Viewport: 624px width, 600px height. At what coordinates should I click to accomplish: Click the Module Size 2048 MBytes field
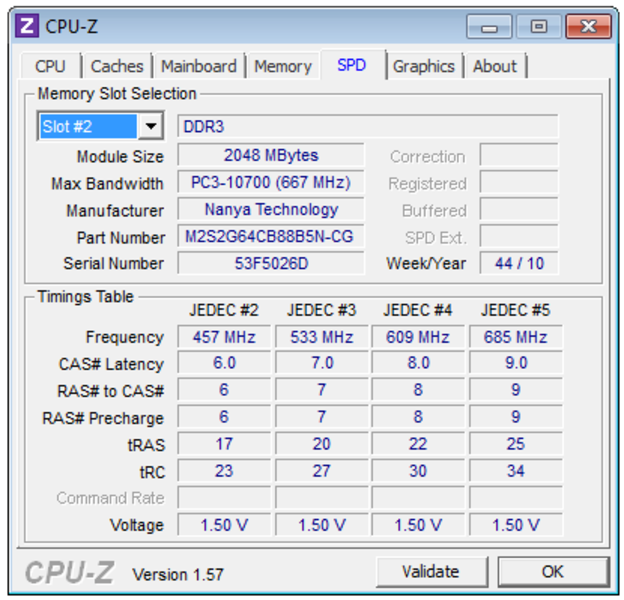point(271,156)
